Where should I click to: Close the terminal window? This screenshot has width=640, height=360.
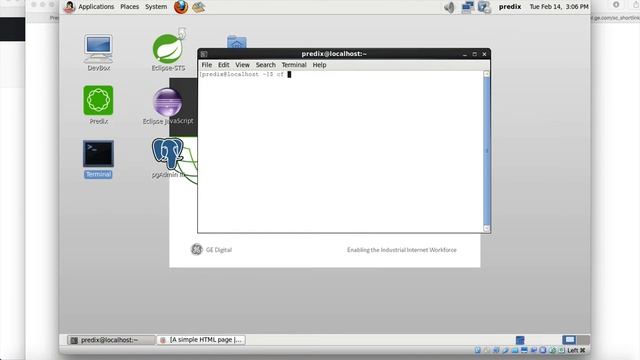pyautogui.click(x=484, y=54)
